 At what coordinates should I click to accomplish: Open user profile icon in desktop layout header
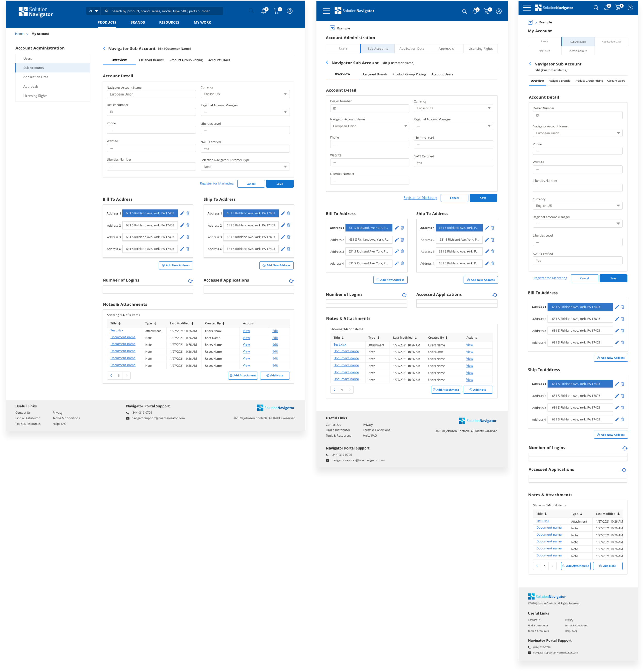[290, 11]
